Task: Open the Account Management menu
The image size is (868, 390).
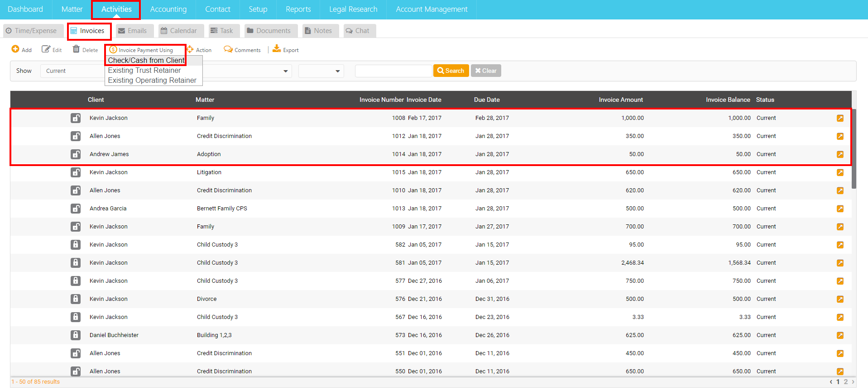Action: pyautogui.click(x=432, y=9)
